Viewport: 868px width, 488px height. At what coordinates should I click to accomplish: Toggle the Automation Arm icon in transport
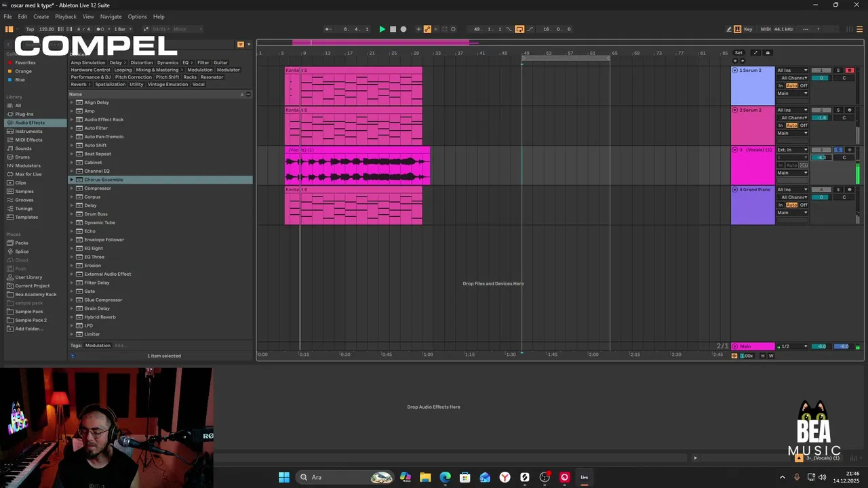(x=427, y=29)
